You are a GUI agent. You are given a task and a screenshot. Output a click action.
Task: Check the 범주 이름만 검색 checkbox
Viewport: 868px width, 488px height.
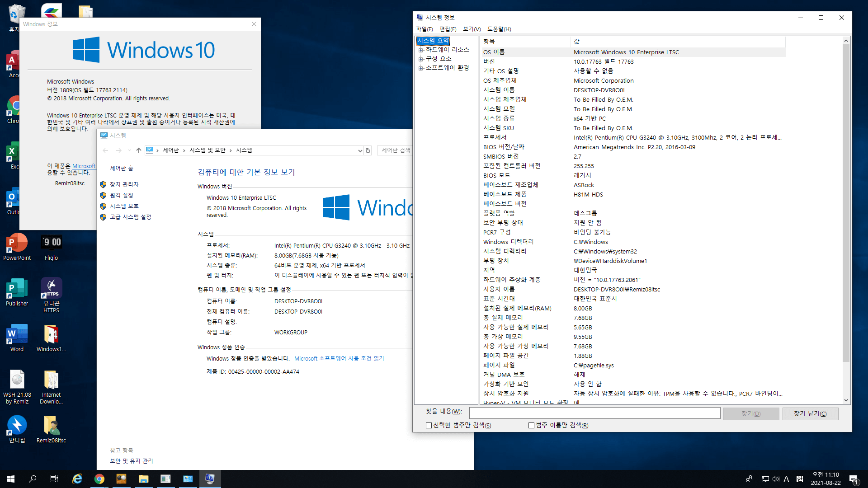tap(532, 426)
